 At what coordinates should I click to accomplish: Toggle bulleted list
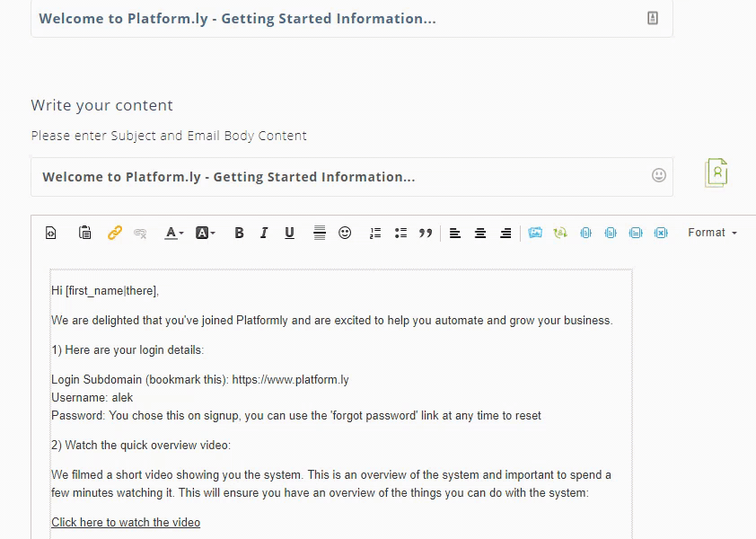click(400, 233)
